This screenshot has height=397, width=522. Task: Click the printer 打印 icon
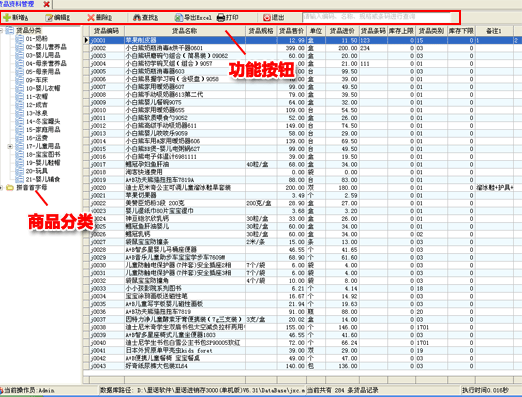(x=221, y=17)
